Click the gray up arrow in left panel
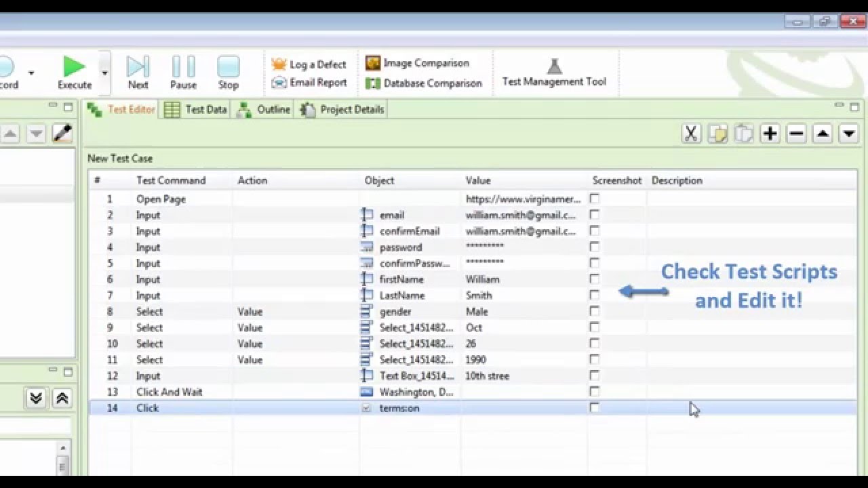Image resolution: width=868 pixels, height=488 pixels. coord(10,134)
